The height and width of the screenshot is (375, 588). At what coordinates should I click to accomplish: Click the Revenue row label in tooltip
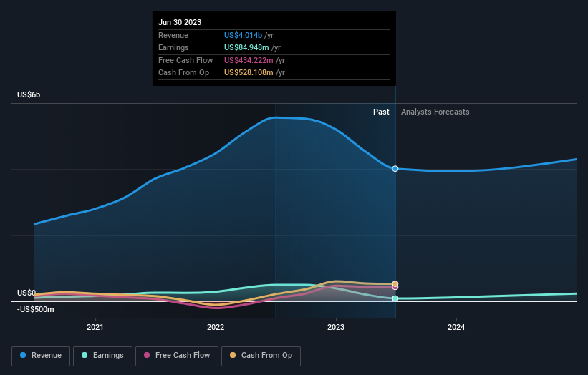tap(173, 35)
